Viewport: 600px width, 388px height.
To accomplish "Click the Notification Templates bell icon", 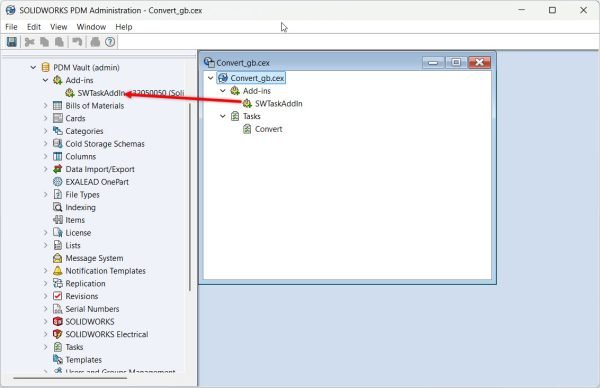I will coord(57,271).
